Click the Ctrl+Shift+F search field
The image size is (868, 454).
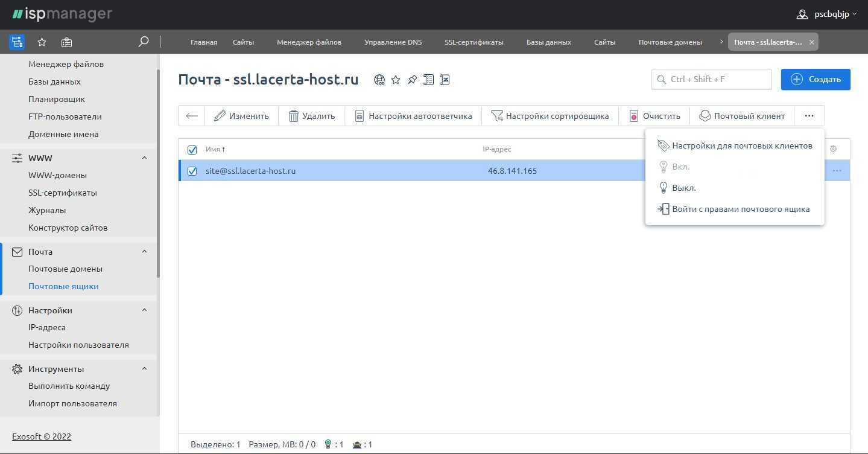712,79
